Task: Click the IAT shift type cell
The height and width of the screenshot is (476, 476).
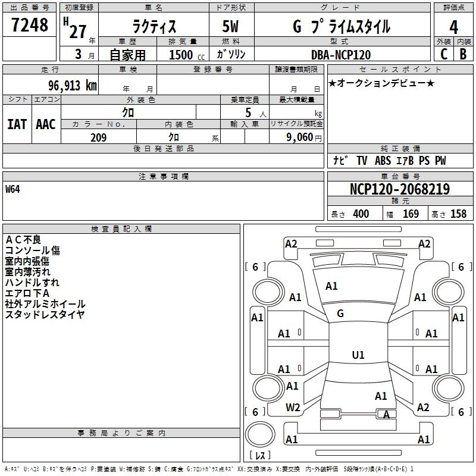Action: 17,124
